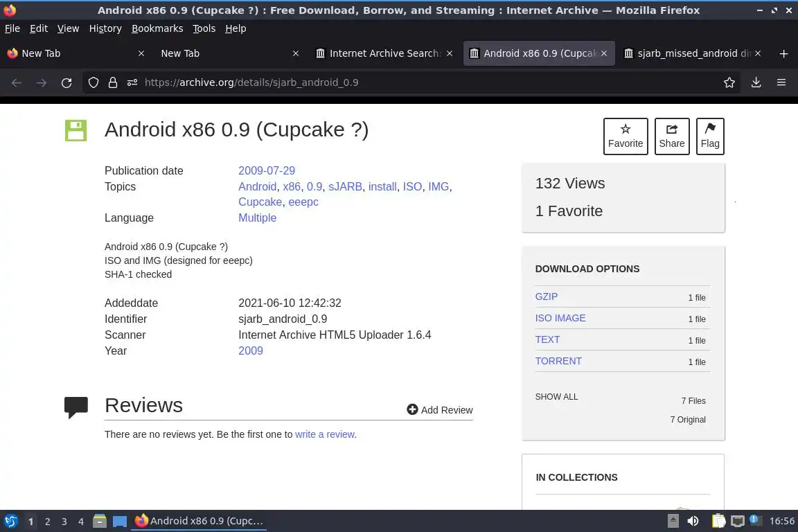Open the install topic link
This screenshot has height=532, width=798.
tap(382, 186)
